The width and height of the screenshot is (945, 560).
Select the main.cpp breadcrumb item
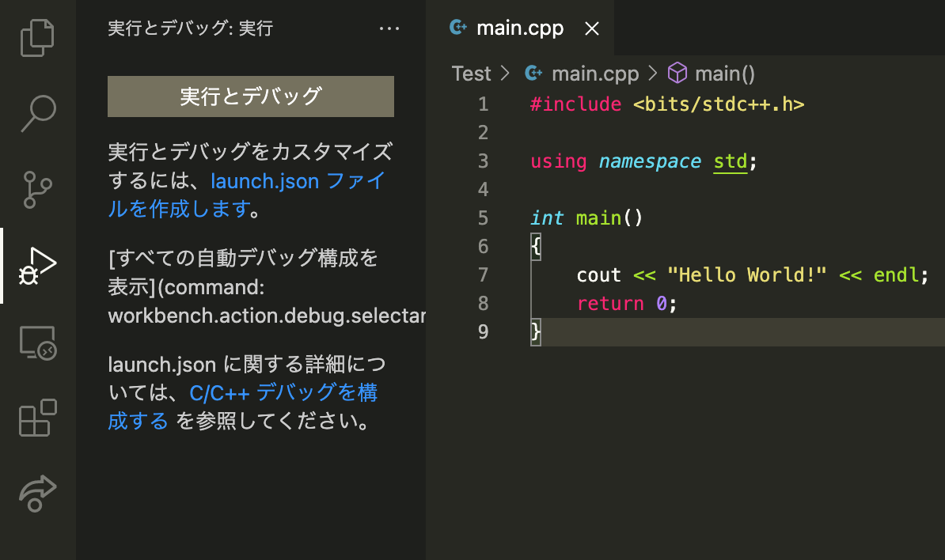(x=595, y=74)
